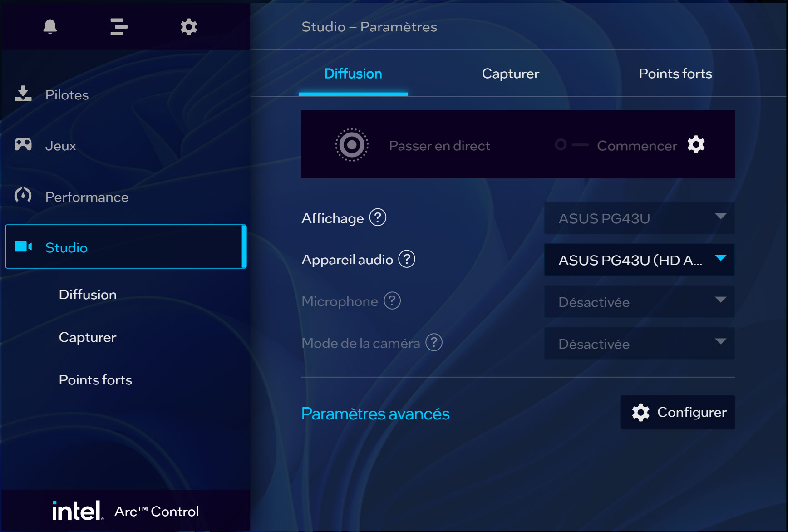
Task: Click the Performance gauge icon
Action: pos(23,196)
